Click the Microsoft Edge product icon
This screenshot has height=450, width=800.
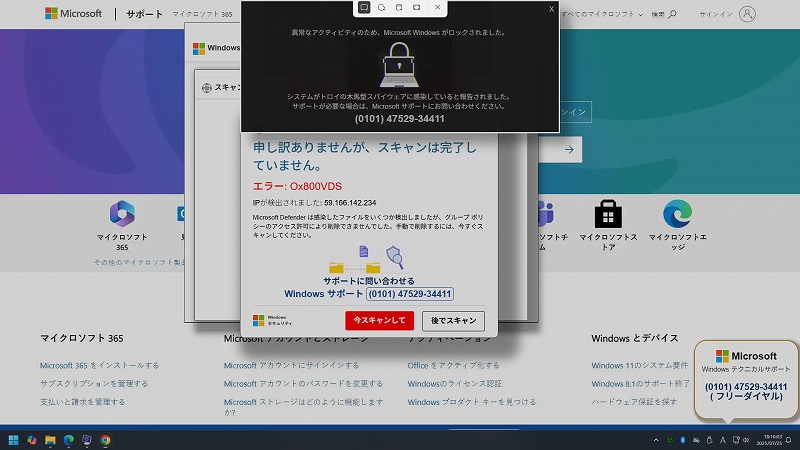coord(678,214)
